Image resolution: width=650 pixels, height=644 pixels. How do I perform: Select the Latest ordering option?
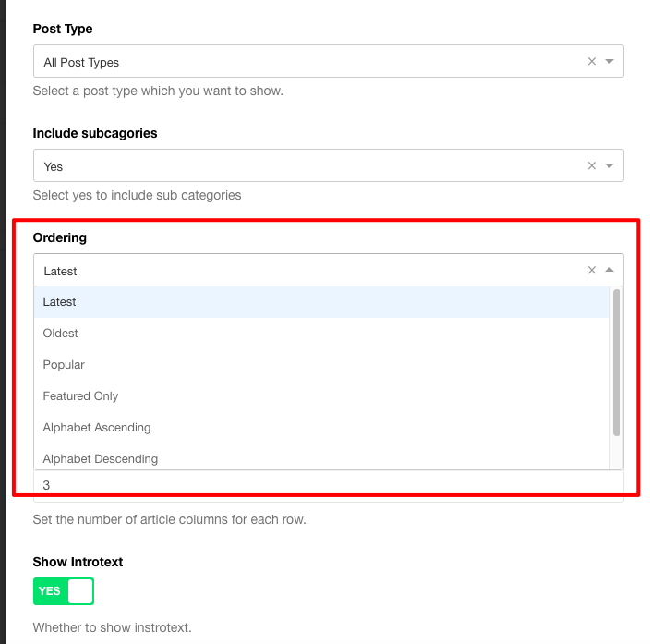point(60,302)
